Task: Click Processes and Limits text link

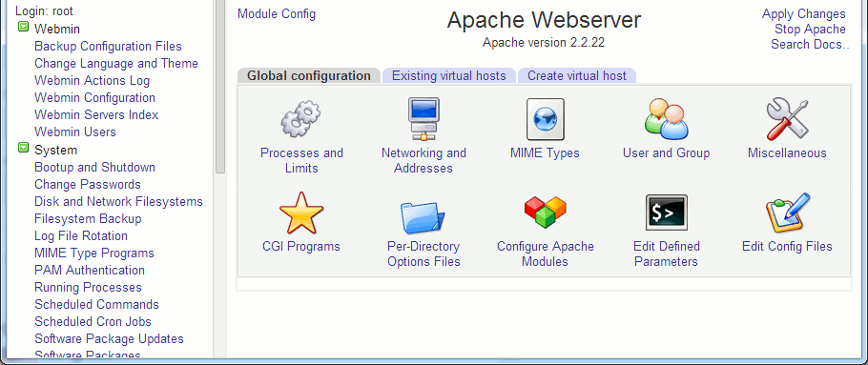Action: pyautogui.click(x=301, y=160)
